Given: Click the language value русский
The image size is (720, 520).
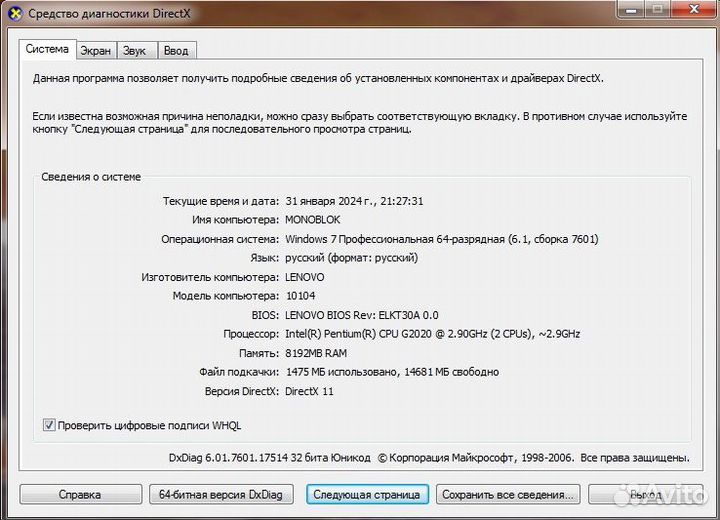Looking at the screenshot, I should [x=352, y=258].
